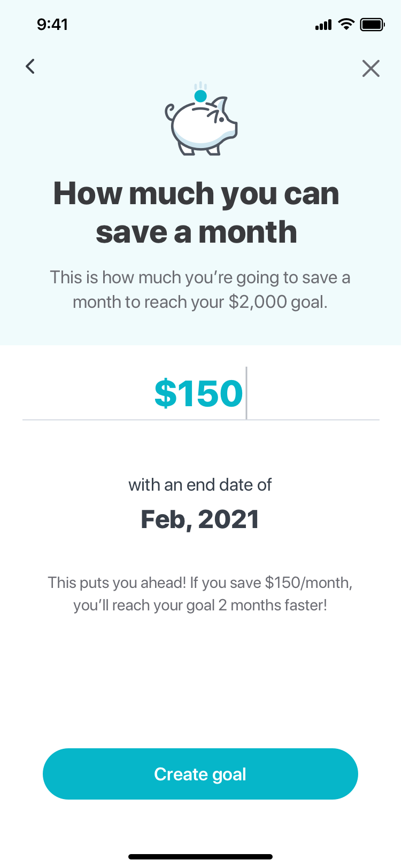402x868 pixels.
Task: Tap the 9:41 clock in status bar
Action: click(52, 25)
